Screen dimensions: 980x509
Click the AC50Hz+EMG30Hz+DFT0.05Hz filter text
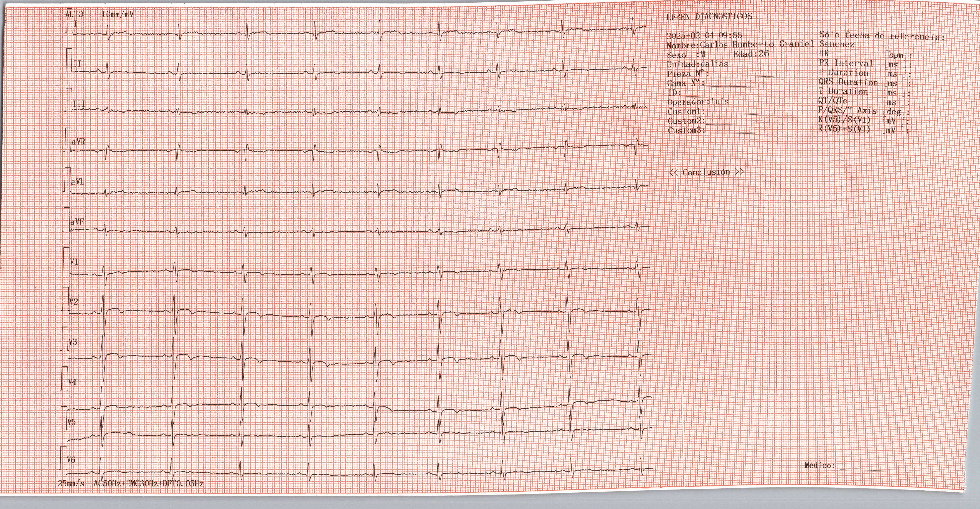click(x=149, y=484)
